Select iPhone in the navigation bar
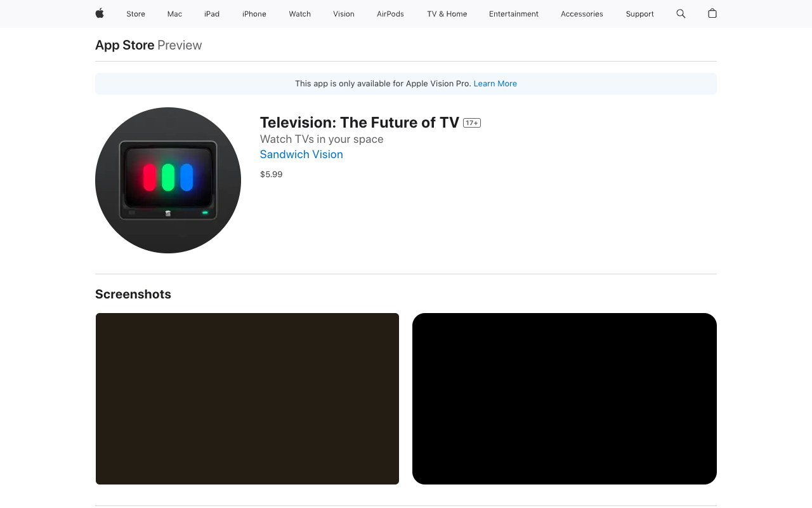The height and width of the screenshot is (508, 812). tap(254, 14)
